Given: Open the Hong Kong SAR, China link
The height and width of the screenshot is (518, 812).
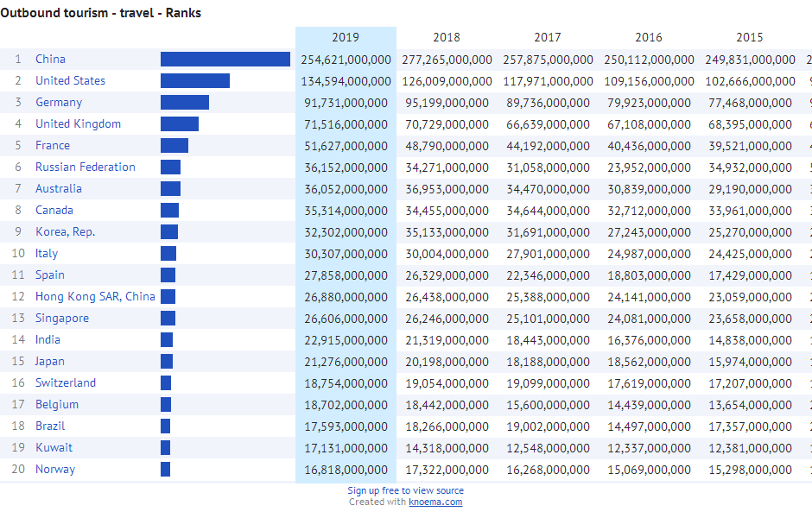Looking at the screenshot, I should [x=95, y=296].
